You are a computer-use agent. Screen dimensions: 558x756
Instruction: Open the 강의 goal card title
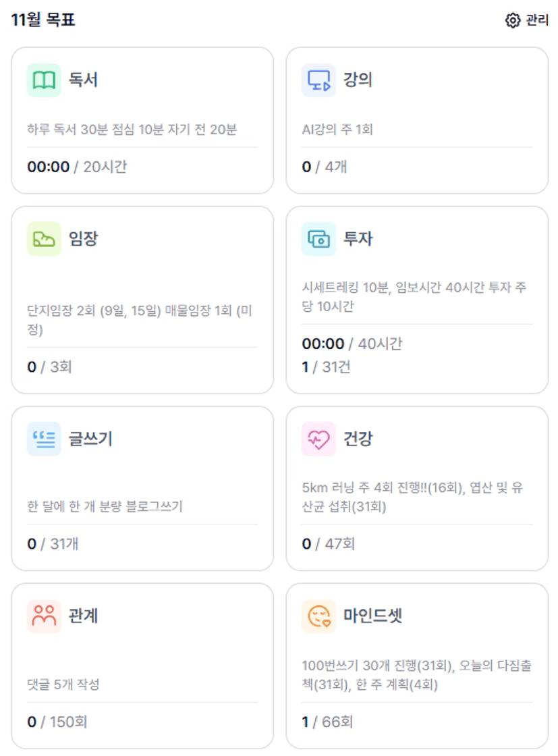pos(358,80)
